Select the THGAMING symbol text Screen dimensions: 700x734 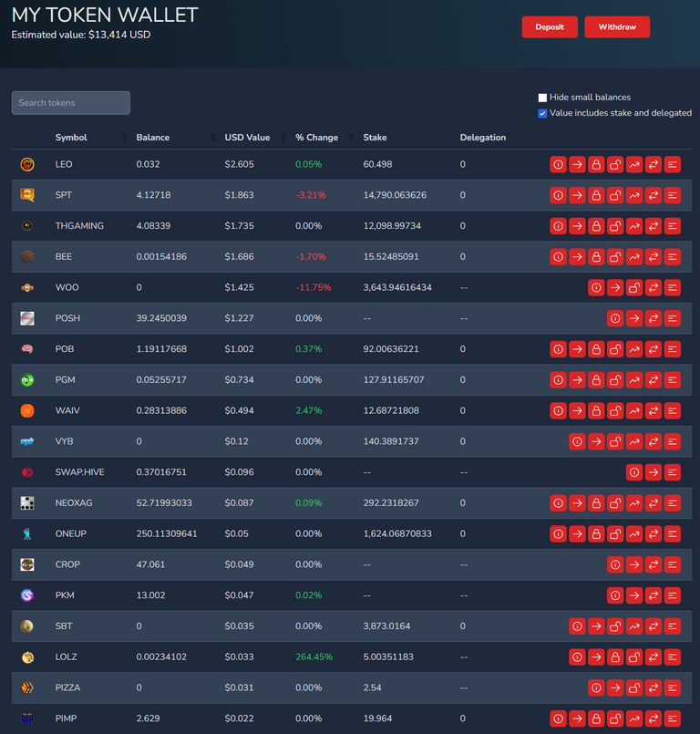point(79,225)
